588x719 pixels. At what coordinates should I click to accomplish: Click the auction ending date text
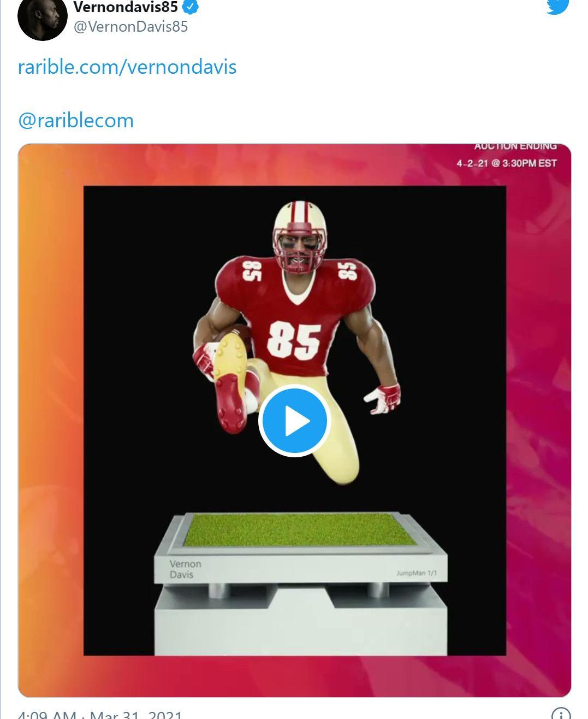[507, 163]
